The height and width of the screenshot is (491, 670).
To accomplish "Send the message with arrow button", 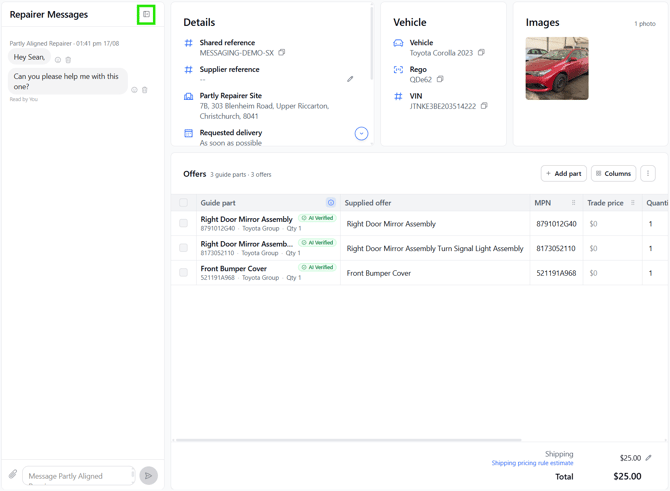I will [149, 476].
